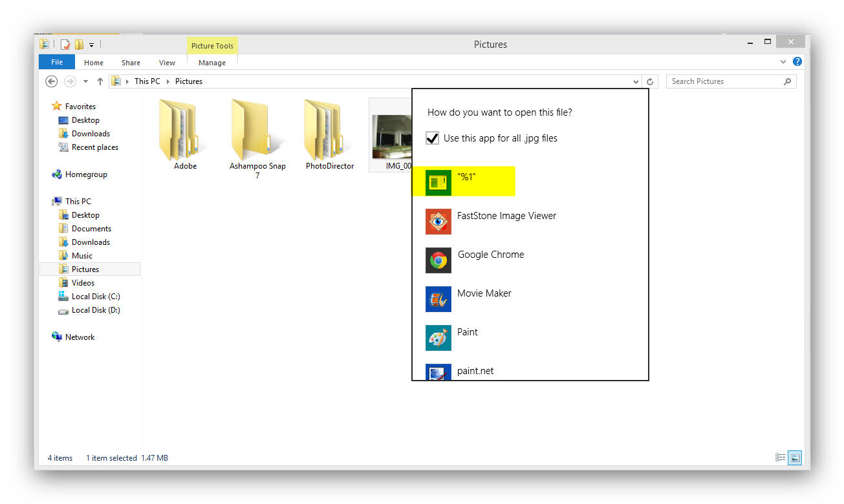Switch to the View ribbon tab

tap(167, 63)
